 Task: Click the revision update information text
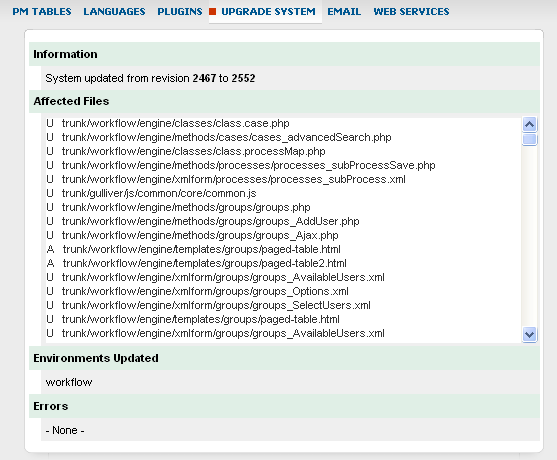tap(150, 78)
